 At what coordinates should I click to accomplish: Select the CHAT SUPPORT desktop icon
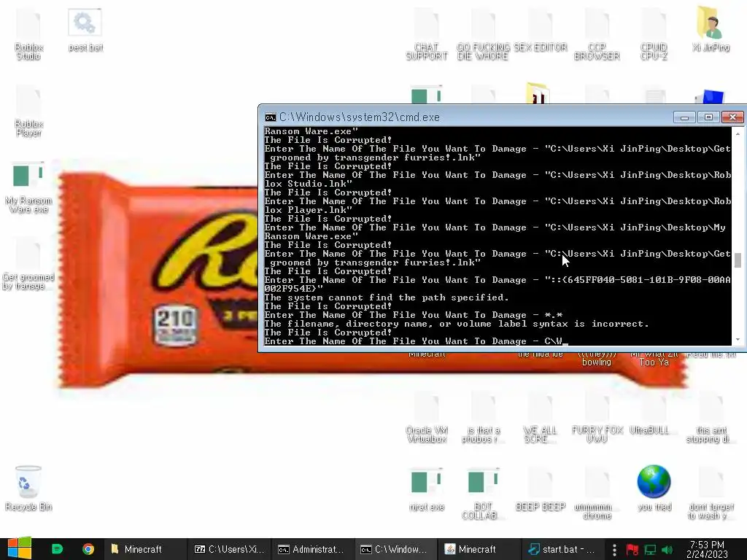click(x=426, y=34)
